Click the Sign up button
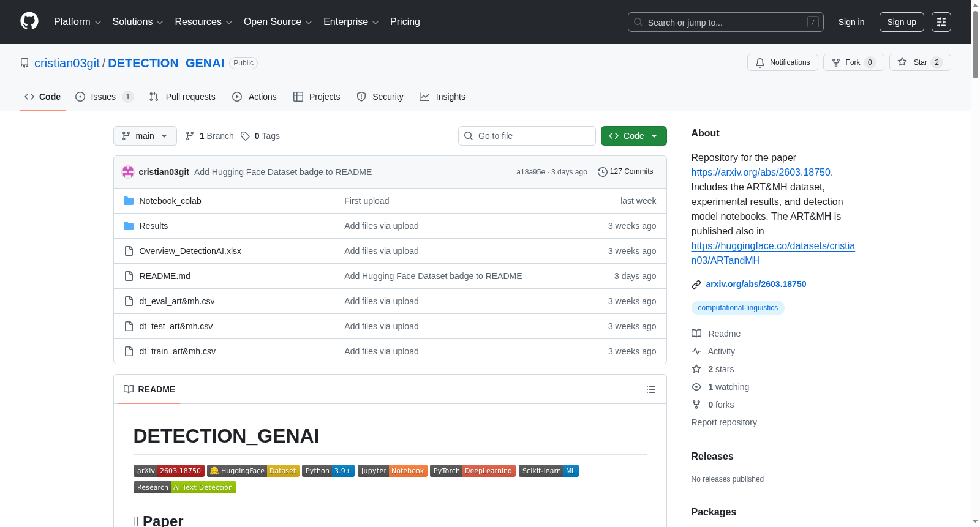980x527 pixels. pos(902,22)
